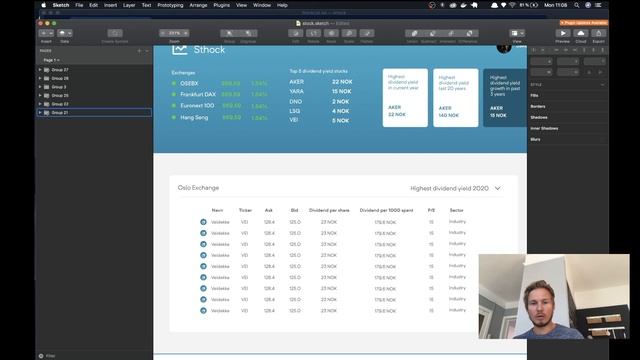
Task: Group the selected layers using Group icon
Action: [x=229, y=33]
